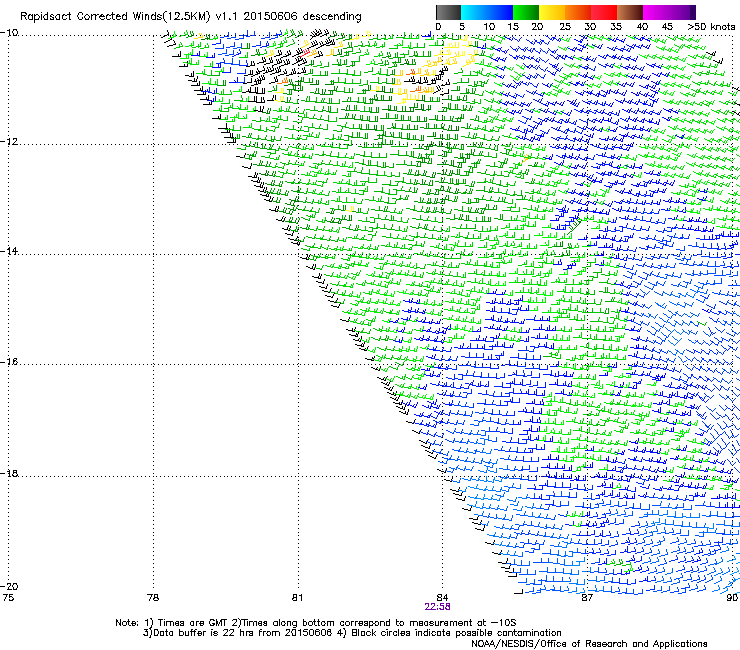Screen dimensions: 740x650
Task: Click the yellow 20-25 knots legend swatch
Action: [552, 12]
